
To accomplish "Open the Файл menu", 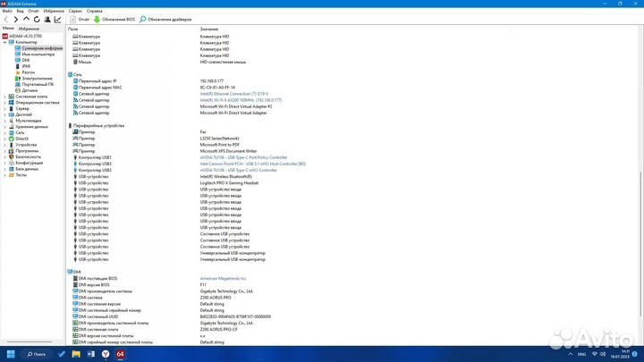I will coord(7,11).
